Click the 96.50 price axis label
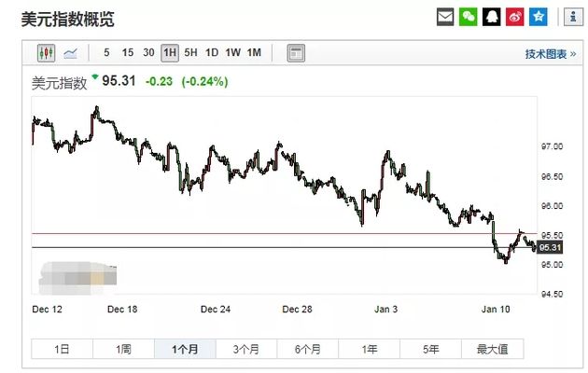 pos(552,176)
